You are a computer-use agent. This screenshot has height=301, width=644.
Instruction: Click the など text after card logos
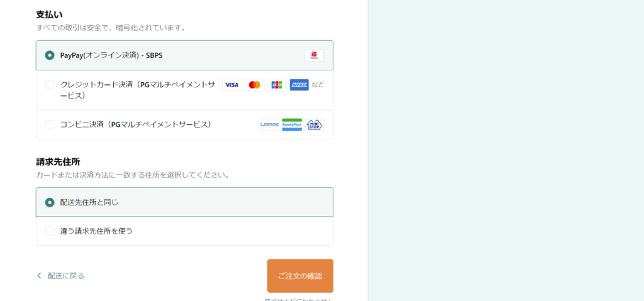(318, 85)
